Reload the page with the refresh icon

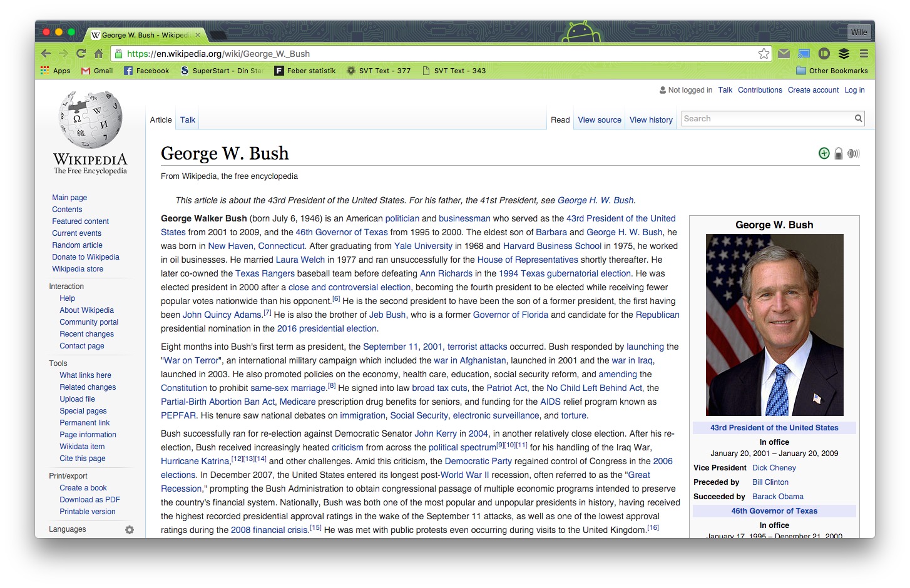coord(81,54)
